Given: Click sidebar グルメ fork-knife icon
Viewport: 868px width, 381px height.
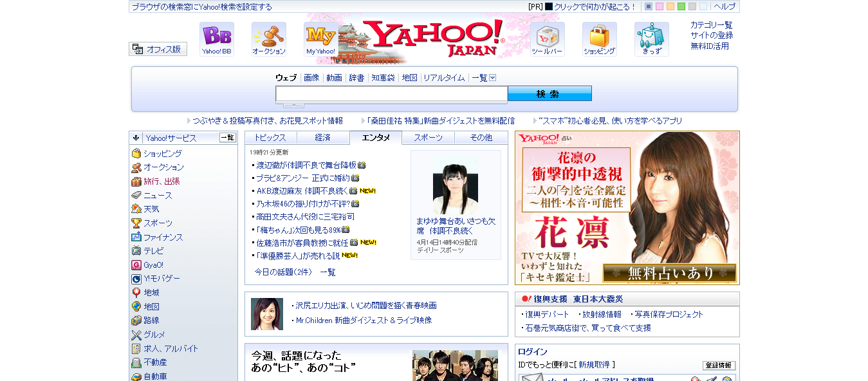Looking at the screenshot, I should 136,335.
